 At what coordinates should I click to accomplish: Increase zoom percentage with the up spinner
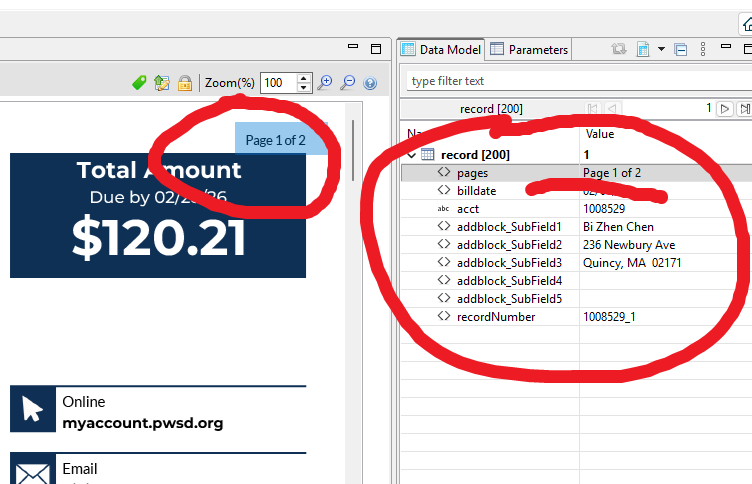(x=304, y=78)
